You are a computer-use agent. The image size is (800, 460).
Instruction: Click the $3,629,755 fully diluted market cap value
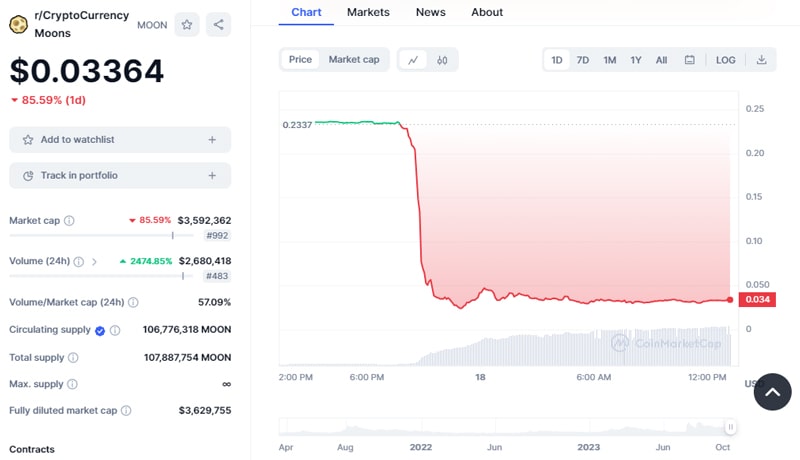[x=205, y=411]
